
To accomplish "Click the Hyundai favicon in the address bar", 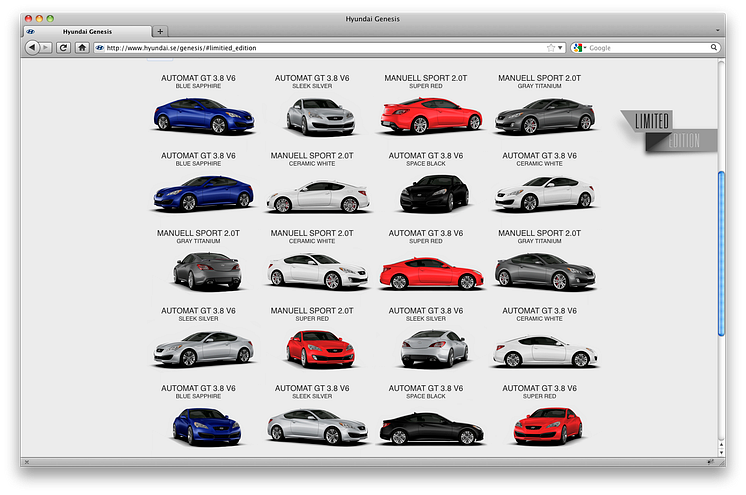I will coord(99,48).
